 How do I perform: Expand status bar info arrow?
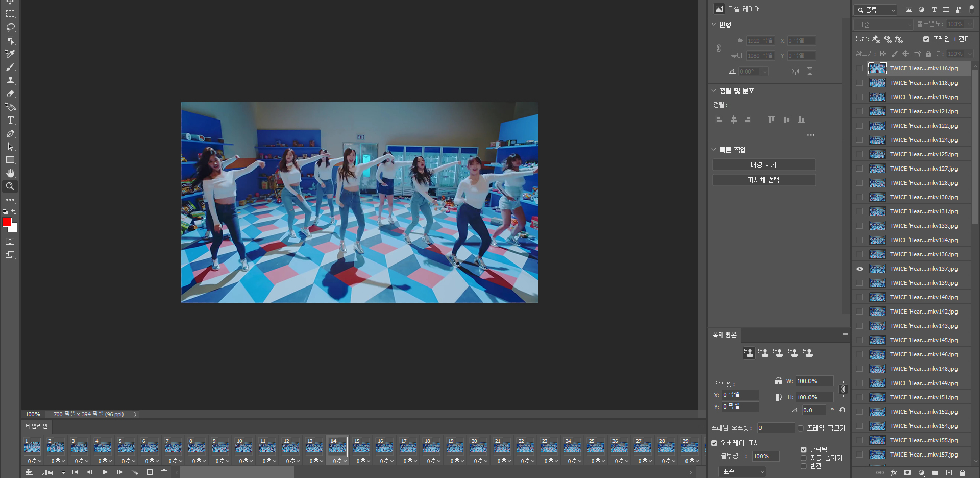pos(135,415)
